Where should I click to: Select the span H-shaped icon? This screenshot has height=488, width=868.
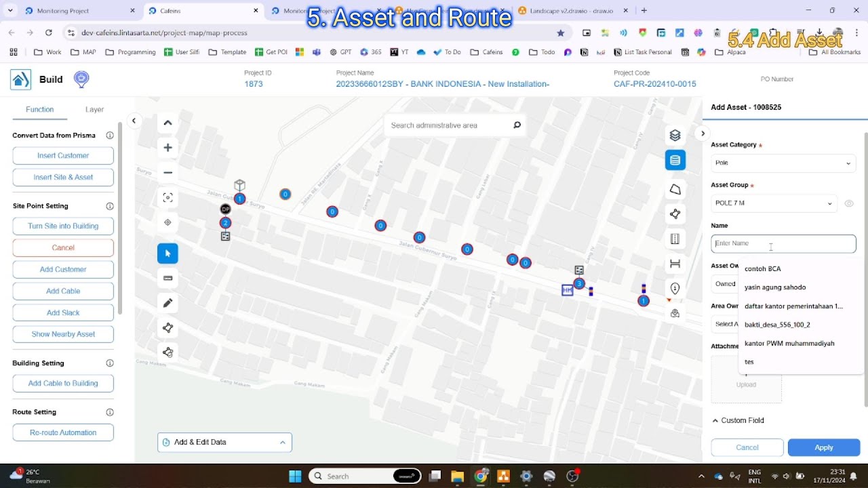coord(675,264)
